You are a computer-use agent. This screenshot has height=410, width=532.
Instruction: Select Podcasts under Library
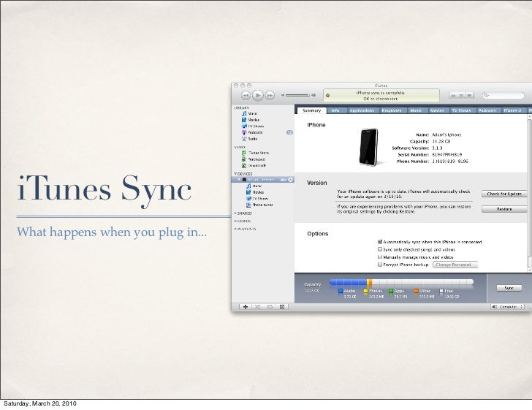pos(252,132)
